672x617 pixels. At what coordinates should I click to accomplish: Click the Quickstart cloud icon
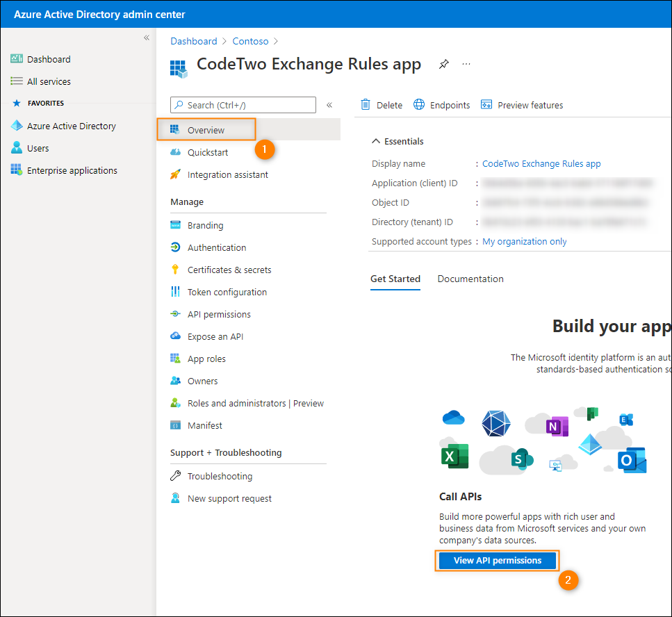175,152
